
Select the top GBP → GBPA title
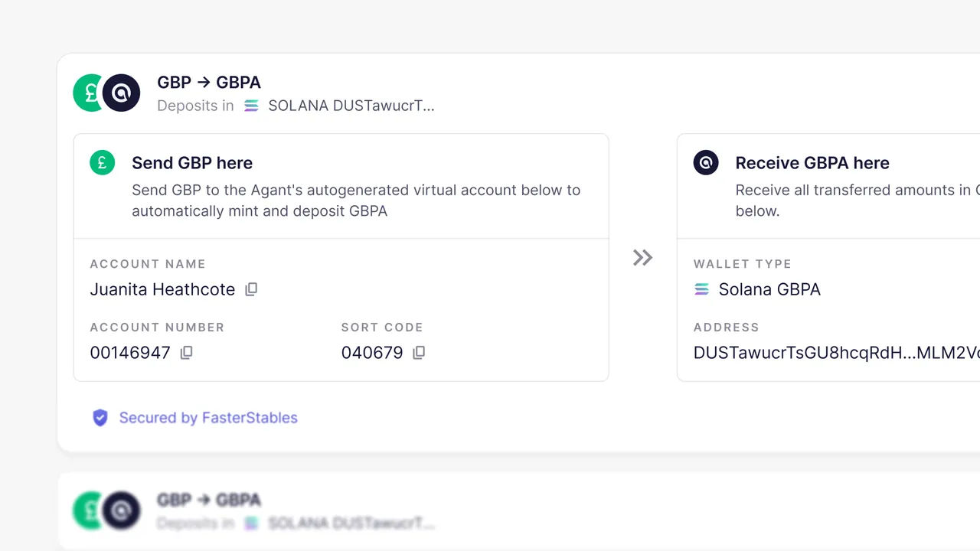[209, 82]
